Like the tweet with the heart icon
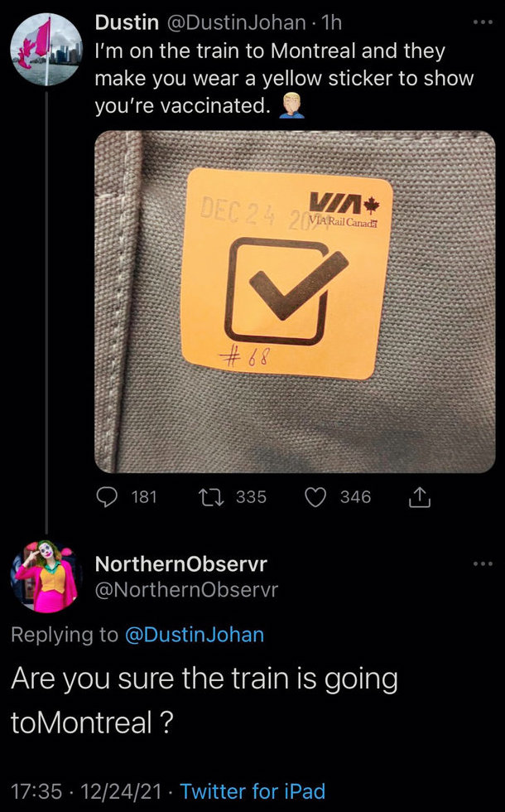This screenshot has width=505, height=812. (315, 498)
